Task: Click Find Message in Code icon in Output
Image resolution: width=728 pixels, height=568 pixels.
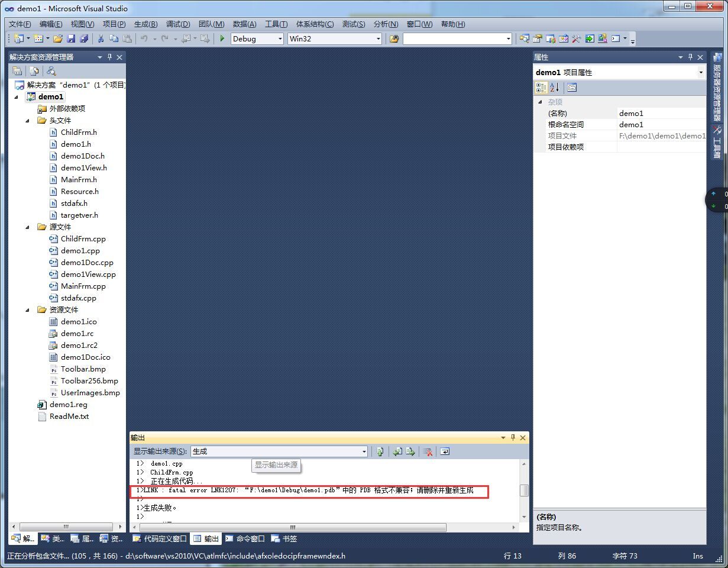Action: point(380,451)
